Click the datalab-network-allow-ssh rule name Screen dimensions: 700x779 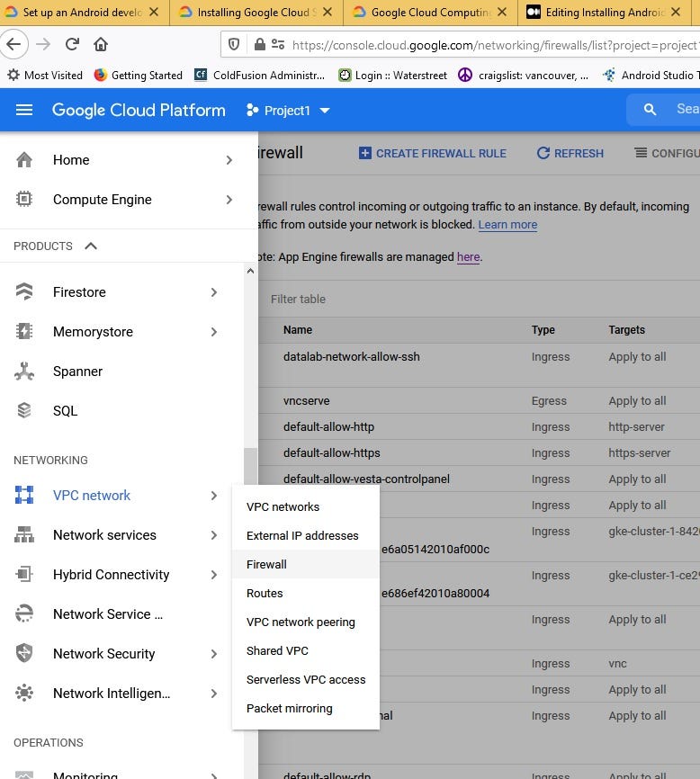click(351, 357)
